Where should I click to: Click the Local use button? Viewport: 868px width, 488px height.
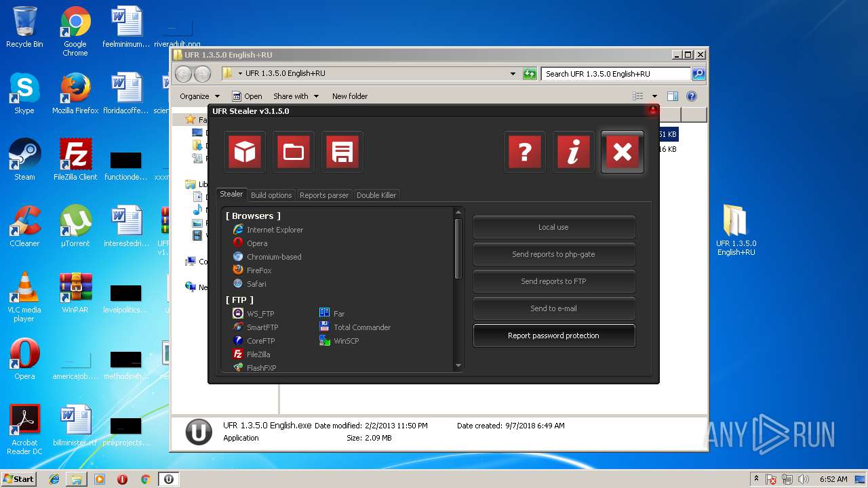[x=553, y=227]
